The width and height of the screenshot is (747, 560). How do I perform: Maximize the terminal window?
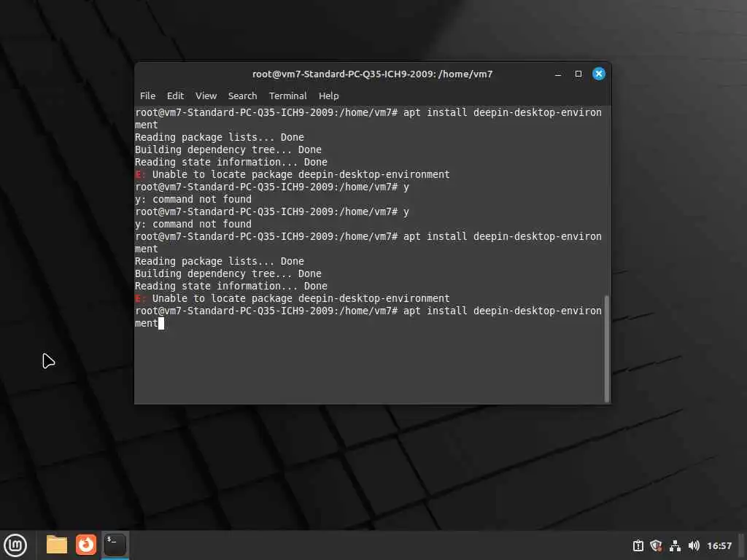[x=578, y=74]
